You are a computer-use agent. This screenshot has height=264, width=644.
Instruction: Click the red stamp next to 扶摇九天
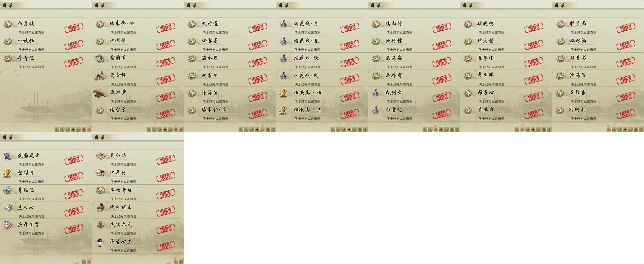166,228
